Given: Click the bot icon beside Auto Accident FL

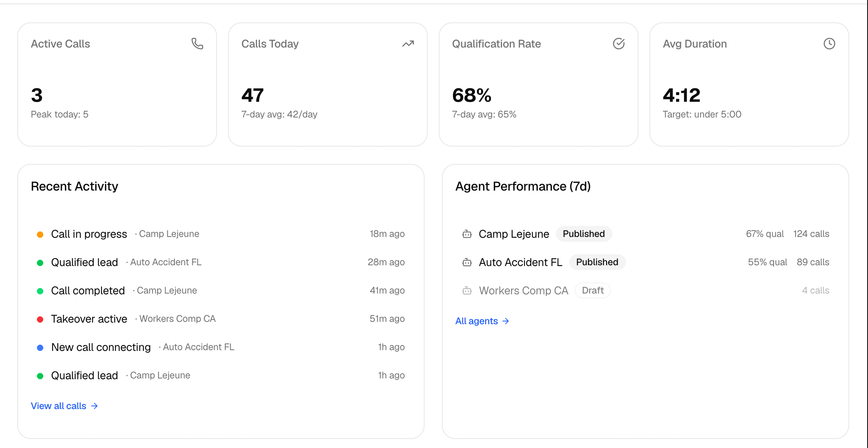Looking at the screenshot, I should point(467,263).
